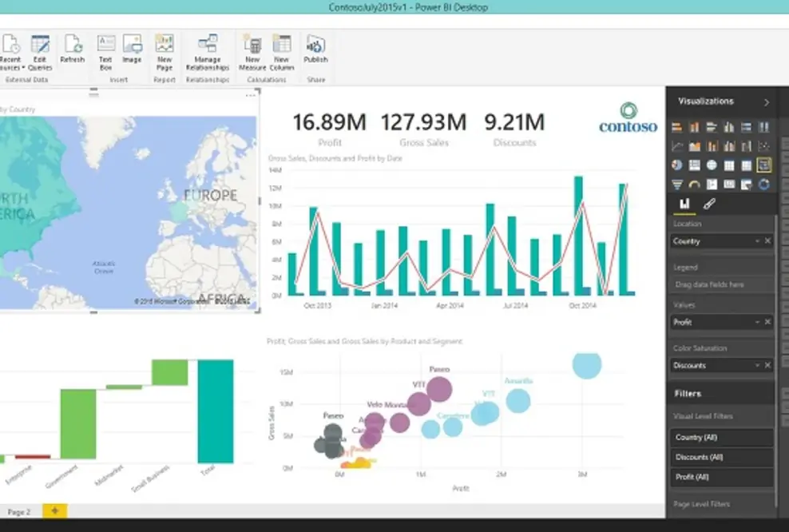The image size is (789, 532).
Task: Open Discounts field dropdown arrow
Action: point(757,365)
